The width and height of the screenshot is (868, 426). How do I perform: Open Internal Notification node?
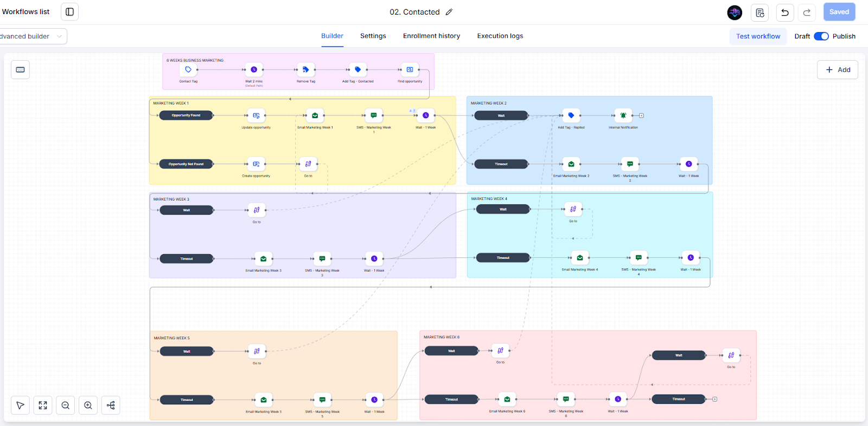tap(623, 115)
